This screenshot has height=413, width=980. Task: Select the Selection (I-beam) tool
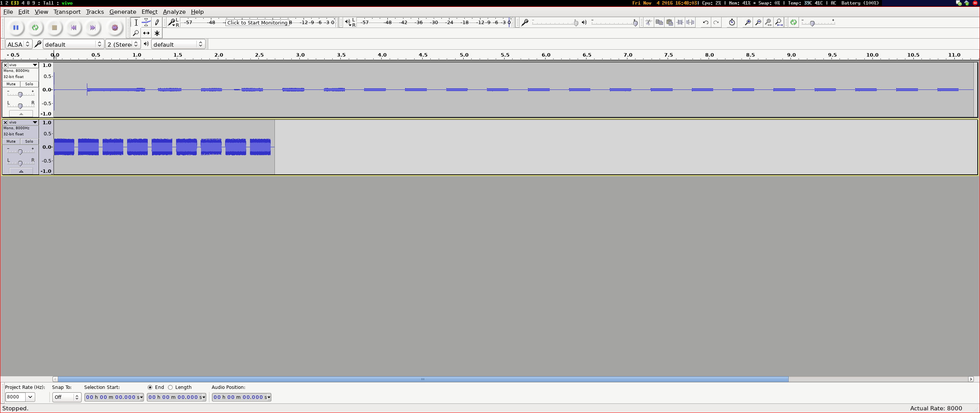click(136, 23)
